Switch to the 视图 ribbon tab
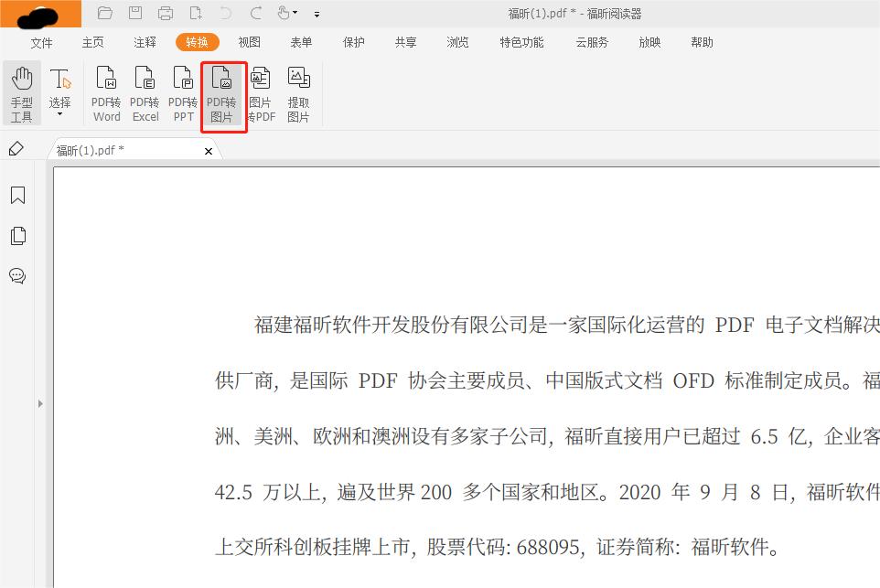880x588 pixels. point(249,42)
